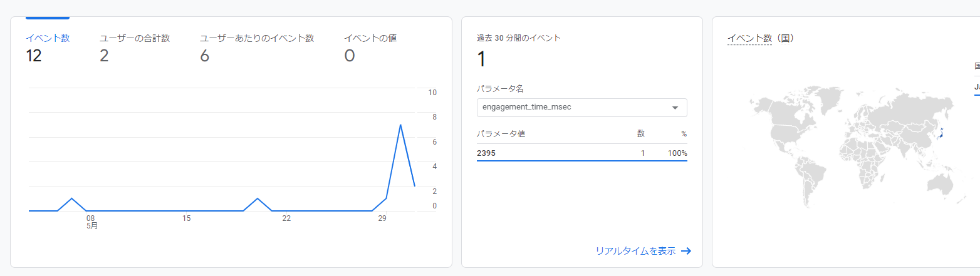Click the 数 column header

[x=640, y=134]
